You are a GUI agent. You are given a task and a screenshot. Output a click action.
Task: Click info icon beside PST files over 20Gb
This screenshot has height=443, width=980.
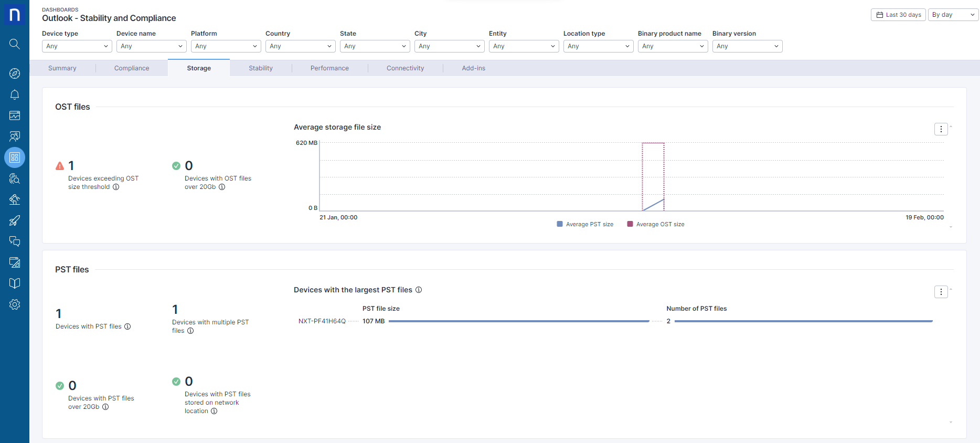pos(105,407)
